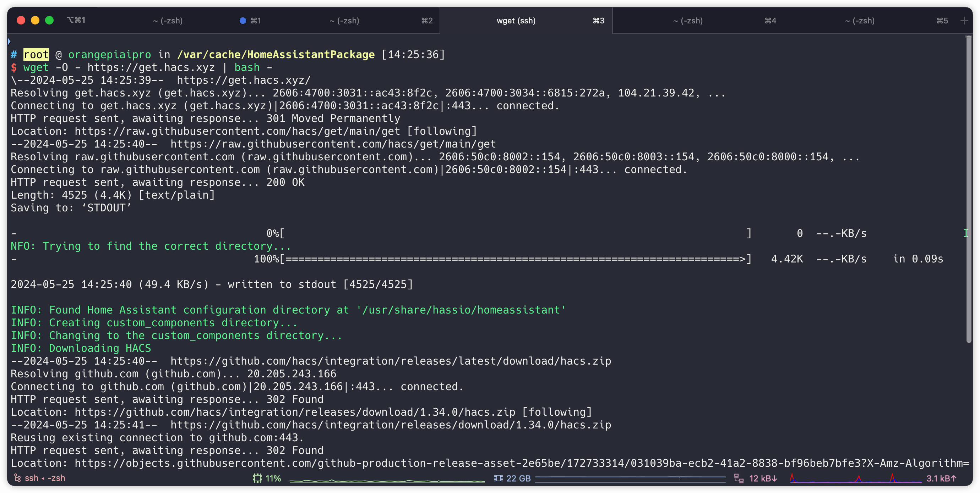Switch to the first ~ (-zsh) tab
This screenshot has height=493, width=980.
[168, 21]
